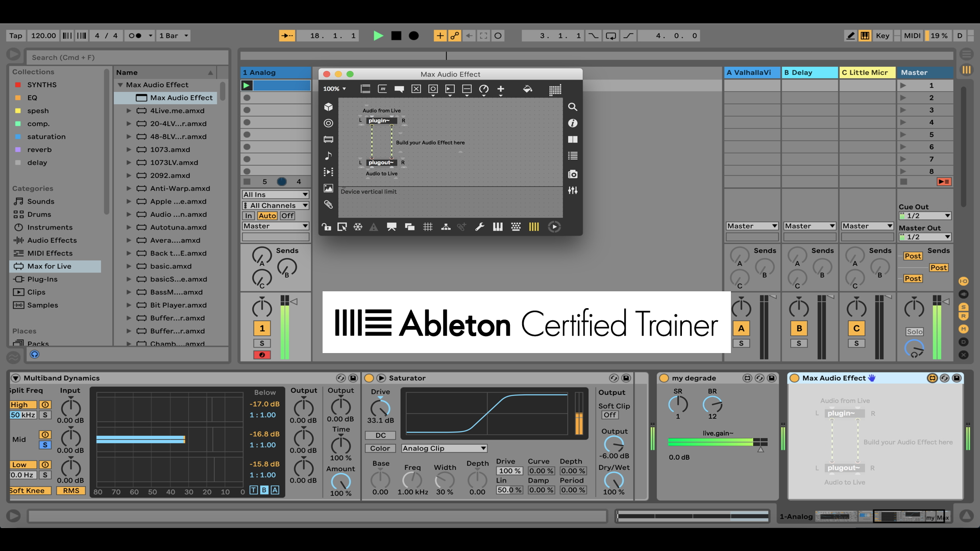This screenshot has height=551, width=980.
Task: Toggle Computer MIDI Keyboard icon
Action: (x=865, y=36)
